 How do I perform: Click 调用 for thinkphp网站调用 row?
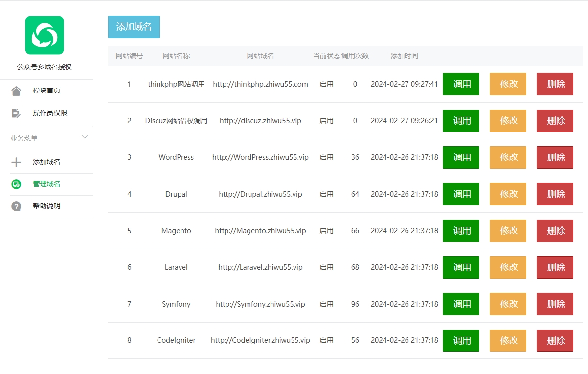461,84
